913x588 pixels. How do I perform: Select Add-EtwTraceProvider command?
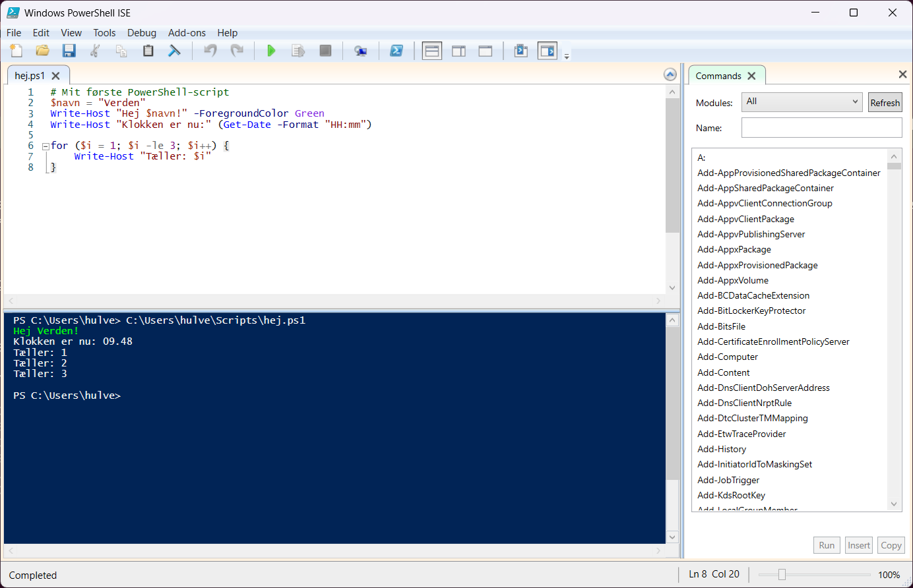741,434
